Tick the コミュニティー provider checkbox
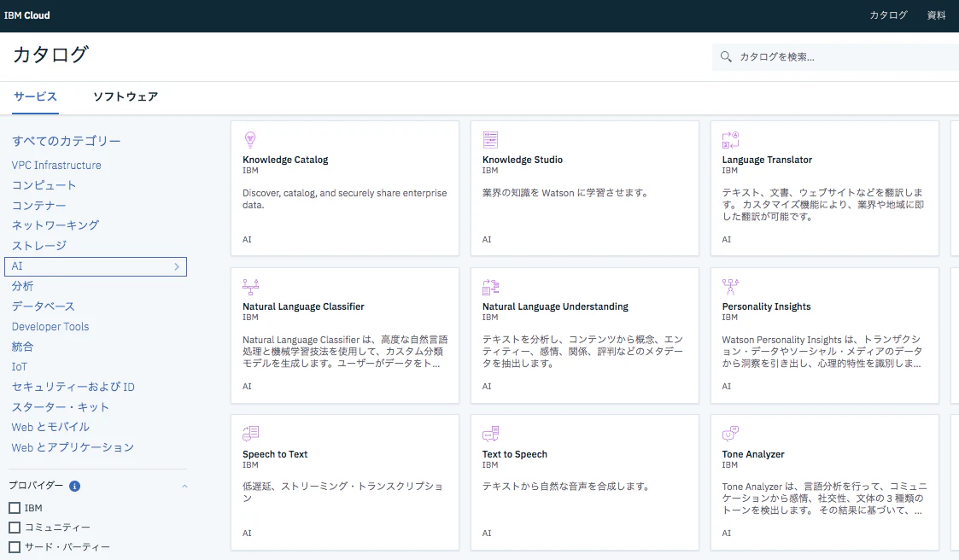The height and width of the screenshot is (560, 959). [15, 528]
